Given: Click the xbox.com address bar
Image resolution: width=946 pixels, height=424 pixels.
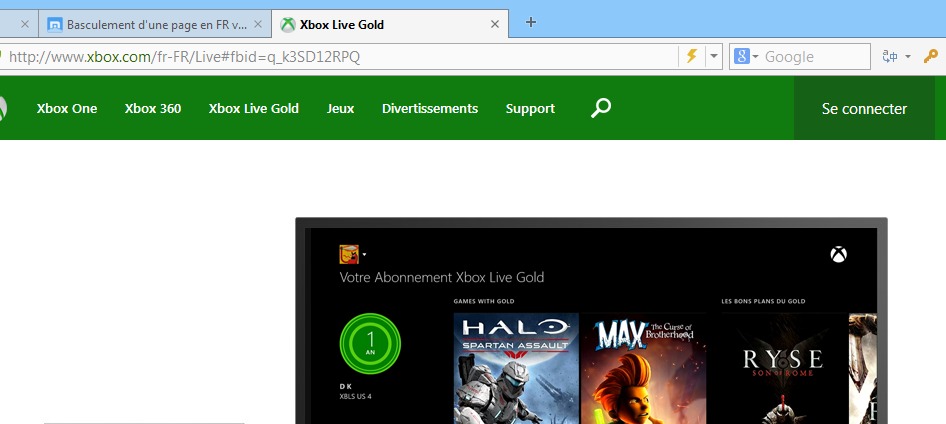Looking at the screenshot, I should pos(338,57).
